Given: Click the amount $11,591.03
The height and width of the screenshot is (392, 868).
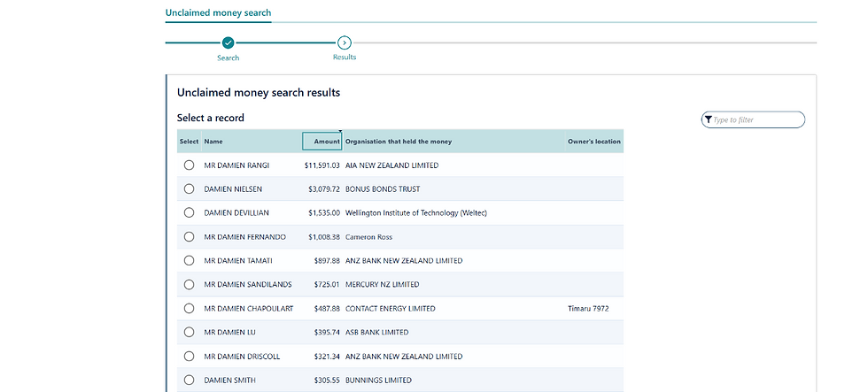Looking at the screenshot, I should [322, 165].
